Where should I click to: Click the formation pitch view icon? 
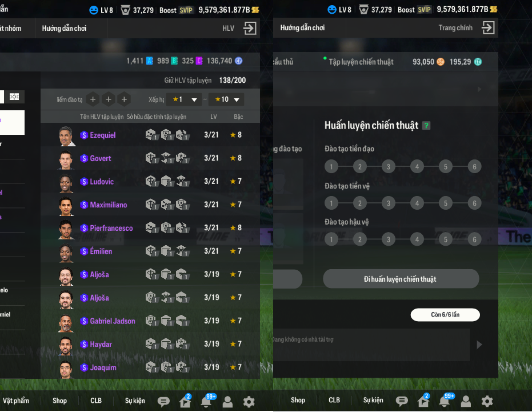pyautogui.click(x=14, y=97)
